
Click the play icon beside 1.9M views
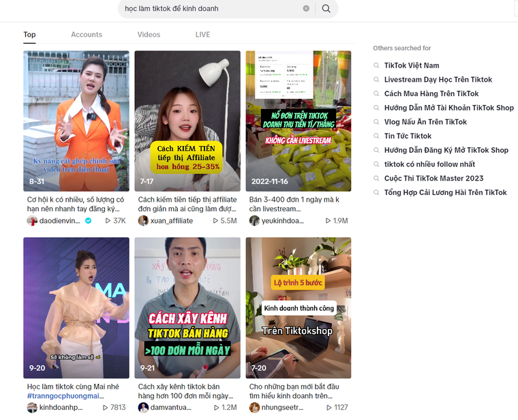(x=328, y=221)
